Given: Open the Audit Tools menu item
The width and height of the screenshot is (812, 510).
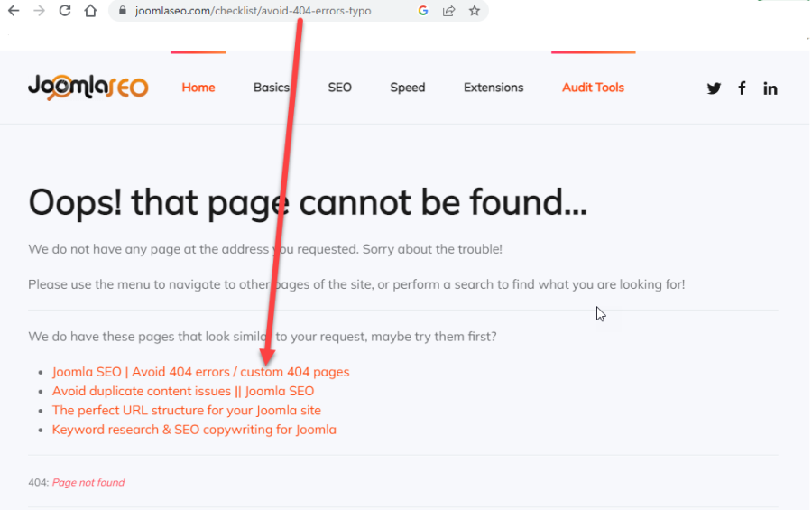Looking at the screenshot, I should (593, 88).
